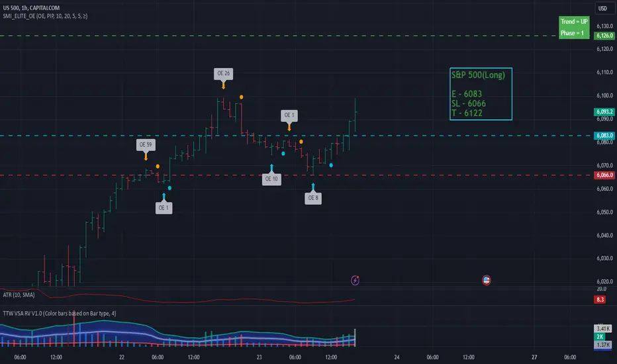Viewport: 617px width, 364px height.
Task: Click the OE 10 buy signal label
Action: click(271, 179)
